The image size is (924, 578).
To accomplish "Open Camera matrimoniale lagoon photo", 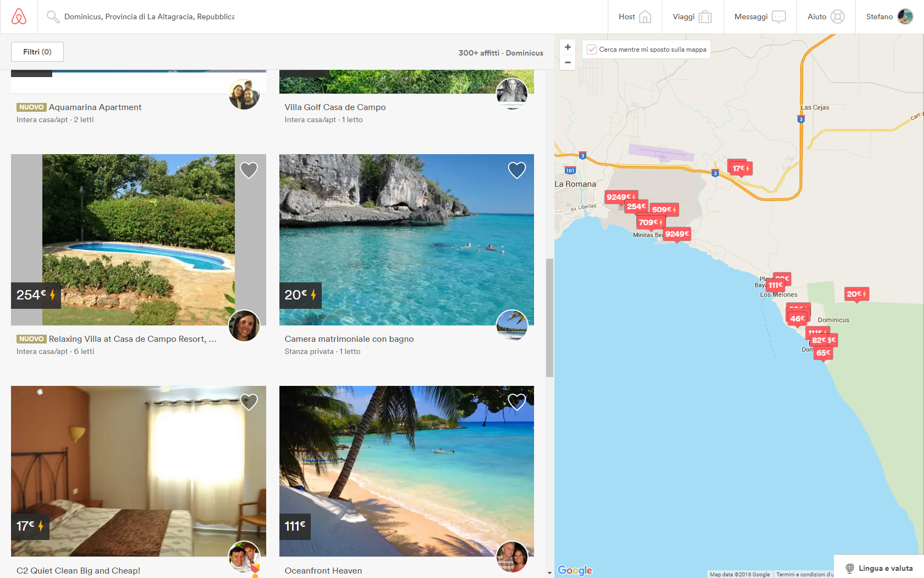I will coord(406,239).
